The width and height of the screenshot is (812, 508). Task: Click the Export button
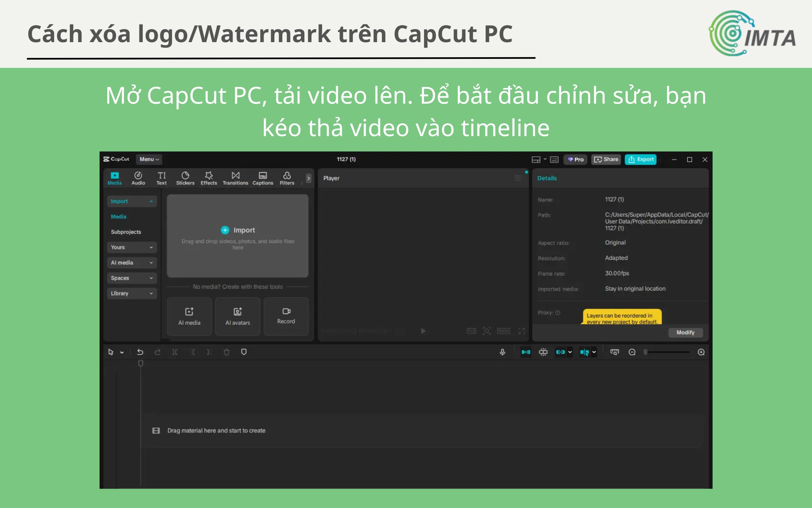(641, 160)
